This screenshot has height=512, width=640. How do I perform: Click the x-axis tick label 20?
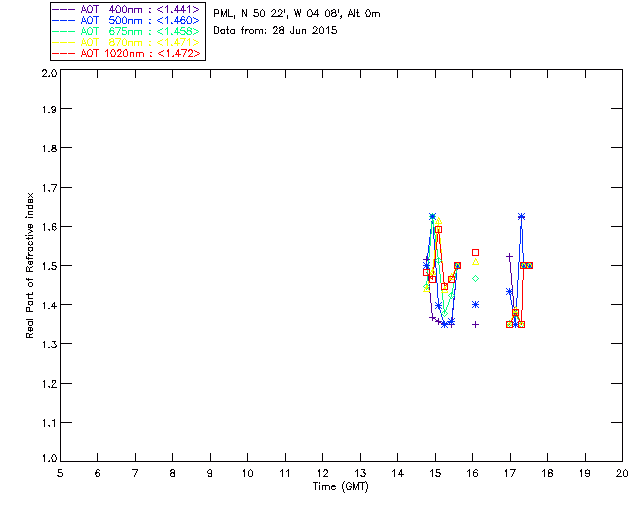click(622, 473)
